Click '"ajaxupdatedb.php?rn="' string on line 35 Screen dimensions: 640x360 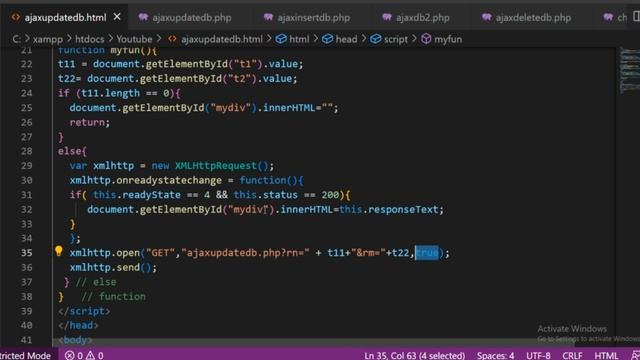pos(245,253)
